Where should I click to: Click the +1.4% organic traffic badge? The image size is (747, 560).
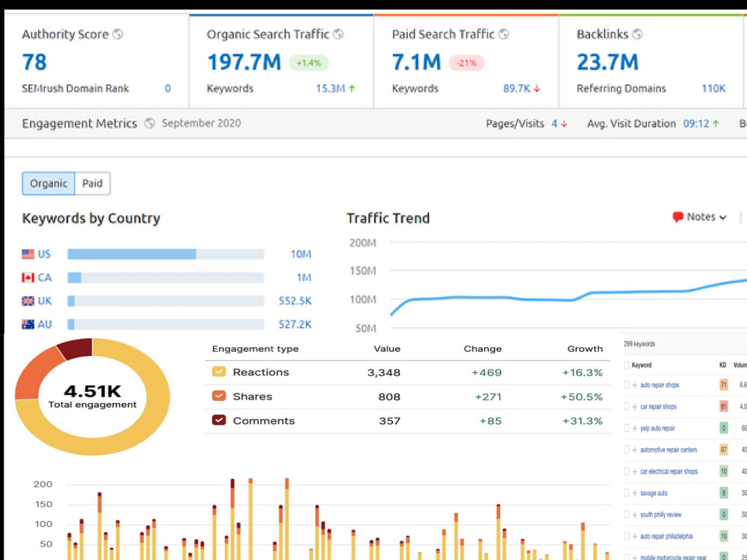[x=309, y=63]
